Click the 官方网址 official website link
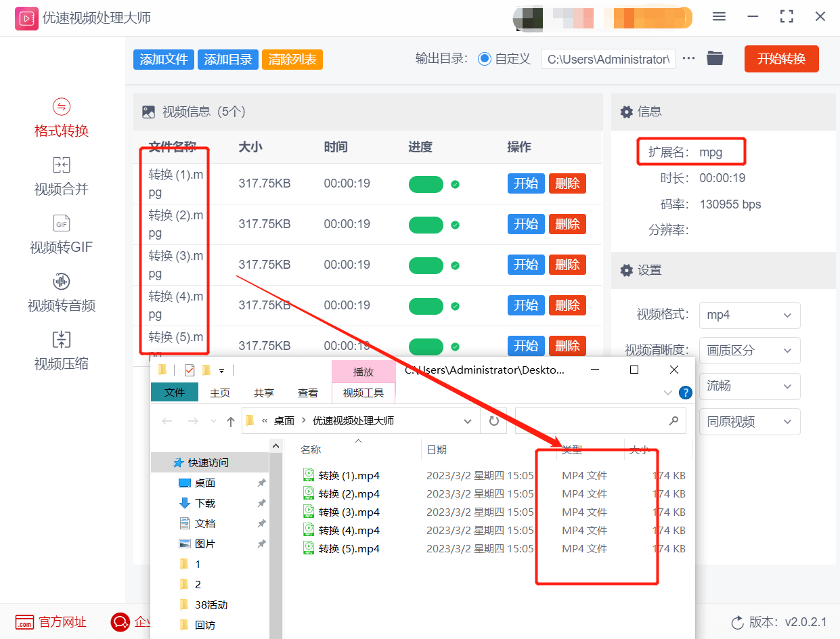Viewport: 840px width, 639px height. (51, 622)
